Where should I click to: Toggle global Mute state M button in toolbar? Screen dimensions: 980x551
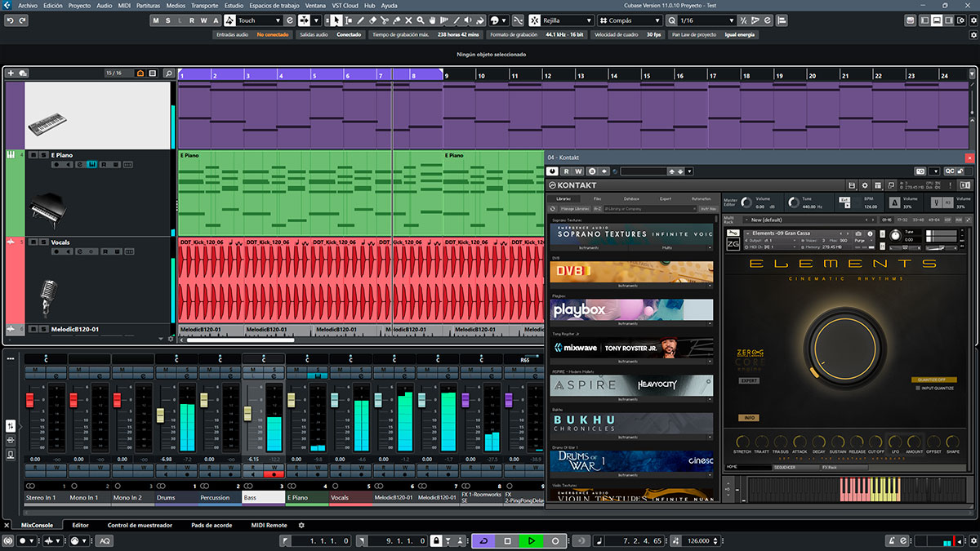click(156, 20)
